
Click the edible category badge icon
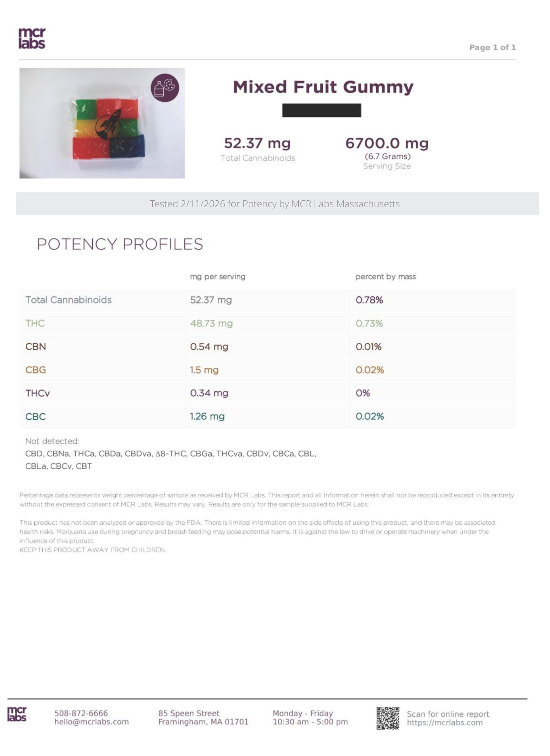click(165, 87)
